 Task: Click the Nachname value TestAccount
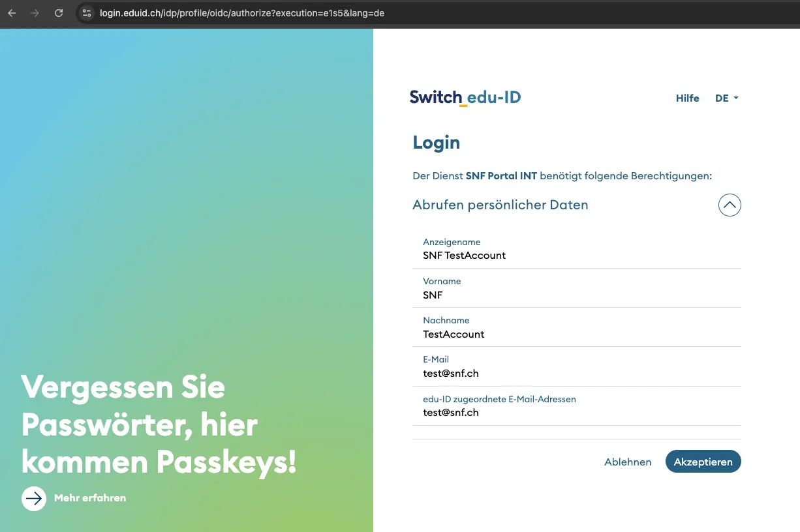454,334
